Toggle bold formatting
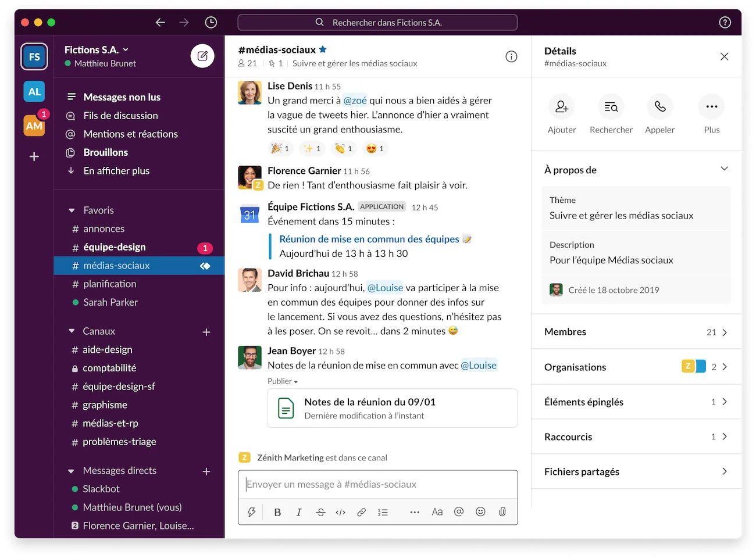The height and width of the screenshot is (558, 756). click(277, 512)
